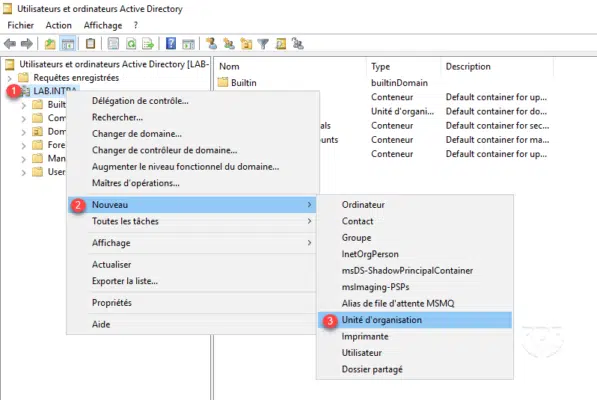Open the ? help menu
The height and width of the screenshot is (400, 597).
click(136, 25)
